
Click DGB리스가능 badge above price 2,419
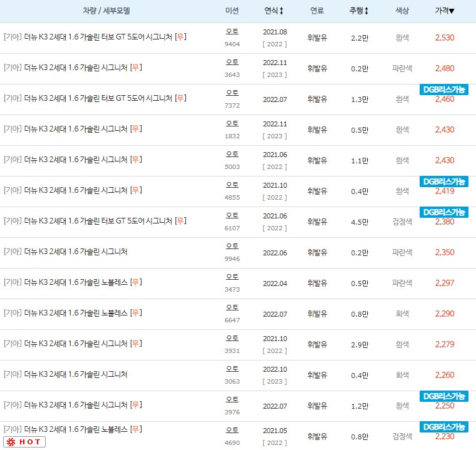[x=444, y=182]
